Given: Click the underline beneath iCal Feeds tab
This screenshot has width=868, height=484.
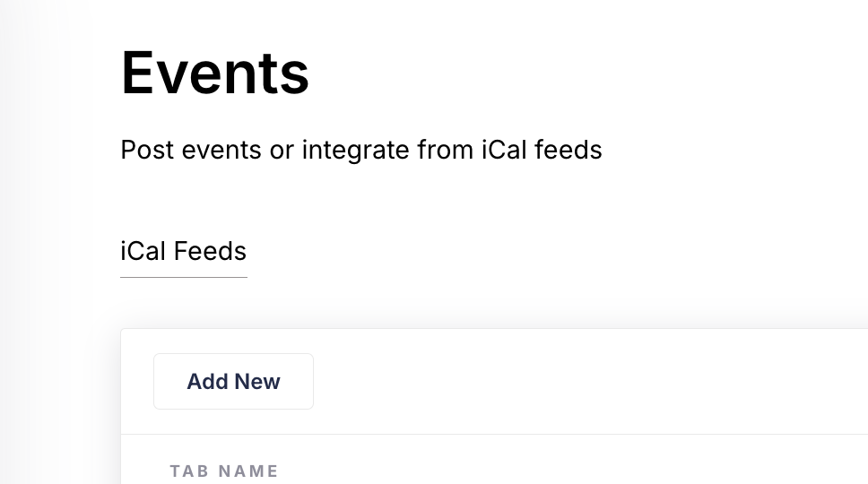Looking at the screenshot, I should tap(183, 277).
